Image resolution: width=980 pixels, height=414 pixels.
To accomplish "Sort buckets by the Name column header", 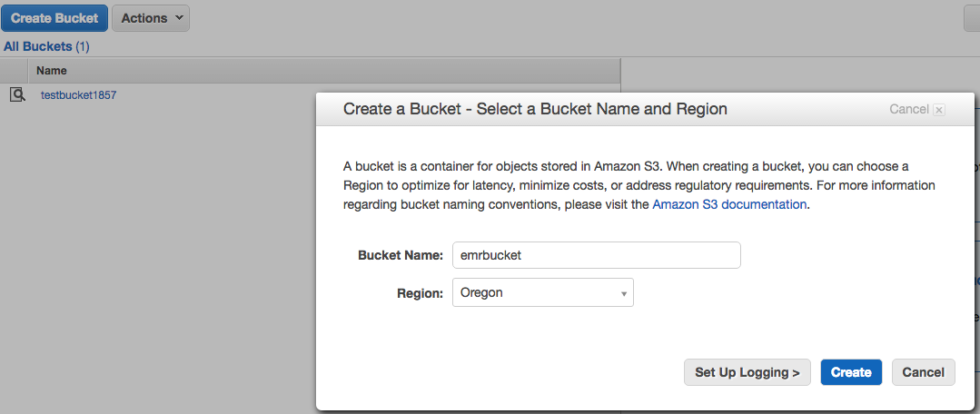I will [52, 70].
